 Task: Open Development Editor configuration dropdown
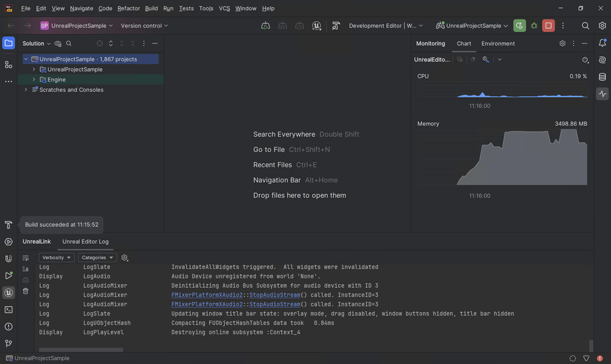pyautogui.click(x=386, y=26)
